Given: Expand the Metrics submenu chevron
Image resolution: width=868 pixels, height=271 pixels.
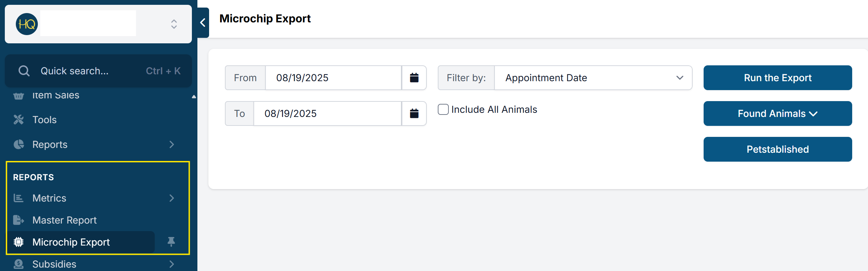Looking at the screenshot, I should [172, 198].
